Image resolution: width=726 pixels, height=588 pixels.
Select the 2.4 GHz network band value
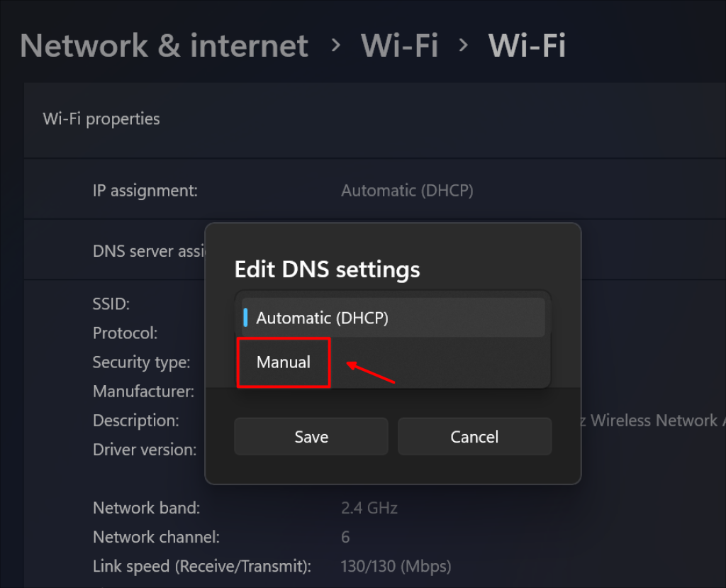[369, 509]
